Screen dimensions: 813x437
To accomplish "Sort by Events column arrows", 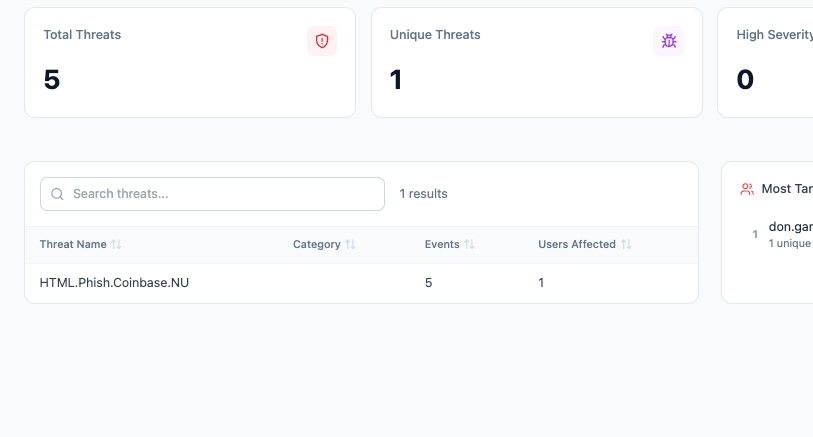I will pos(469,244).
